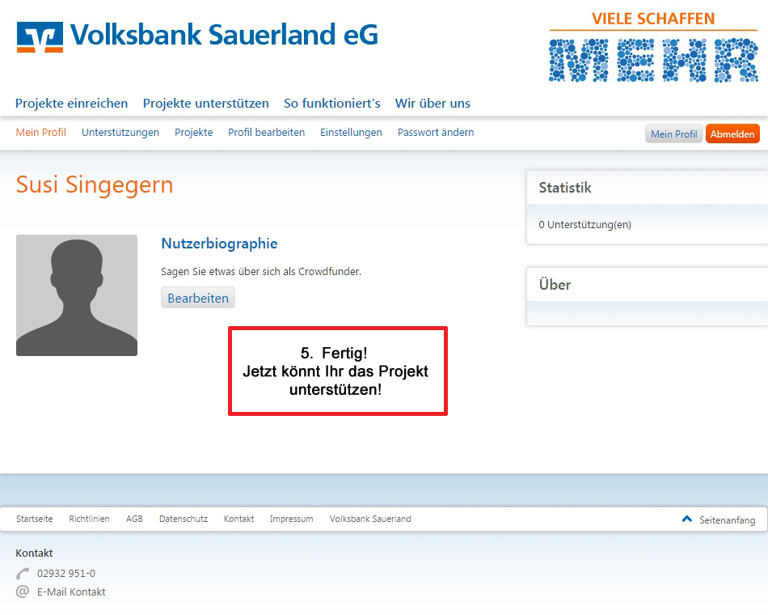Click Bearbeiten under Nutzerbiographie
This screenshot has height=615, width=768.
[x=198, y=298]
